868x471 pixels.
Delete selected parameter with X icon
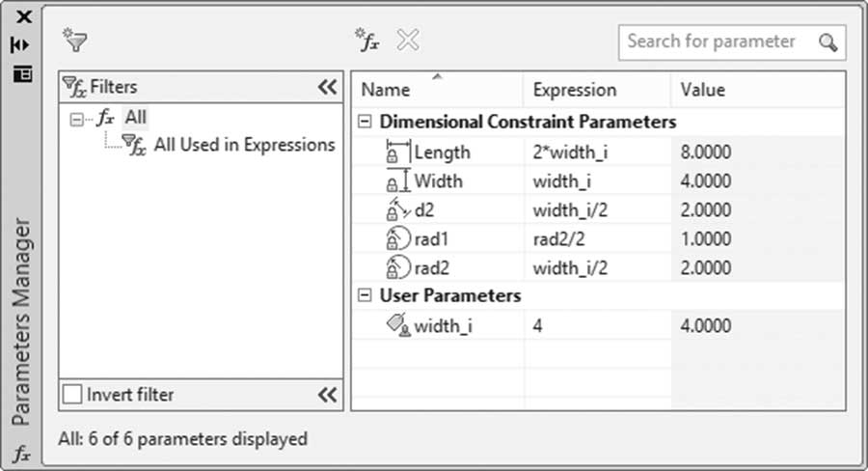[x=408, y=40]
